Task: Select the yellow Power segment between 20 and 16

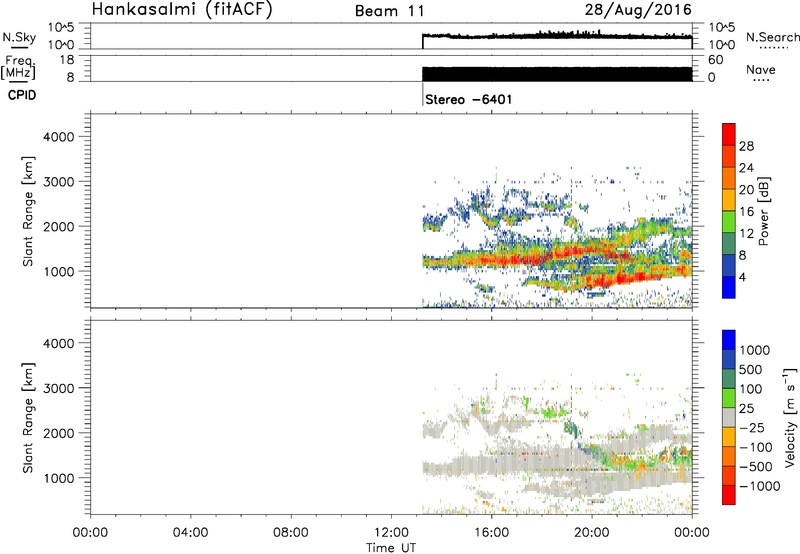Action: pos(729,199)
